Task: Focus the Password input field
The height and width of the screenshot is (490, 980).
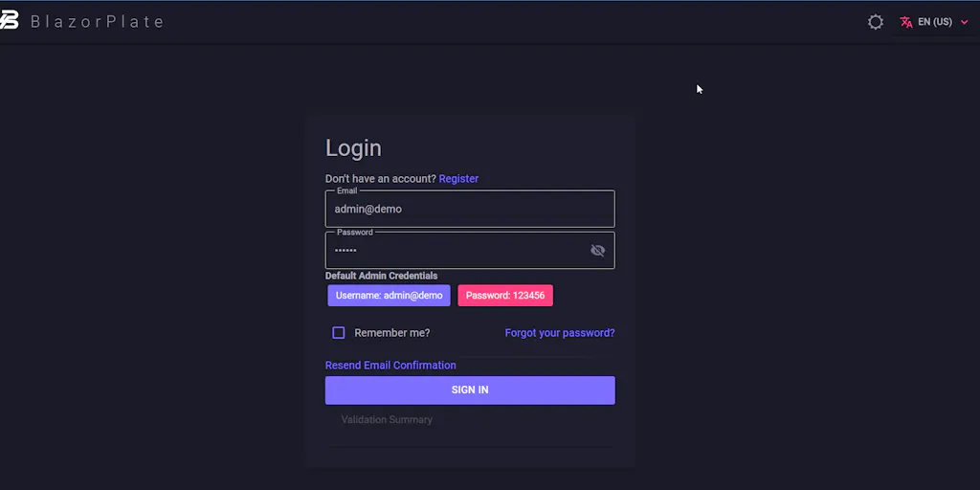Action: 470,251
